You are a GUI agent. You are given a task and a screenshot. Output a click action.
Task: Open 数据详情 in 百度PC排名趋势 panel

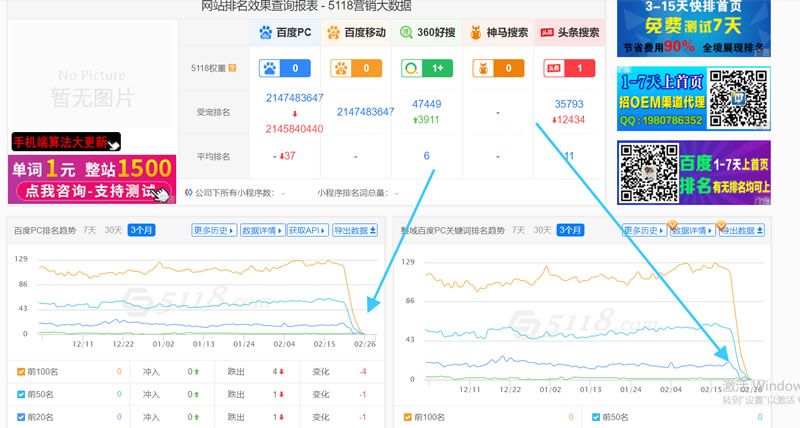point(262,231)
